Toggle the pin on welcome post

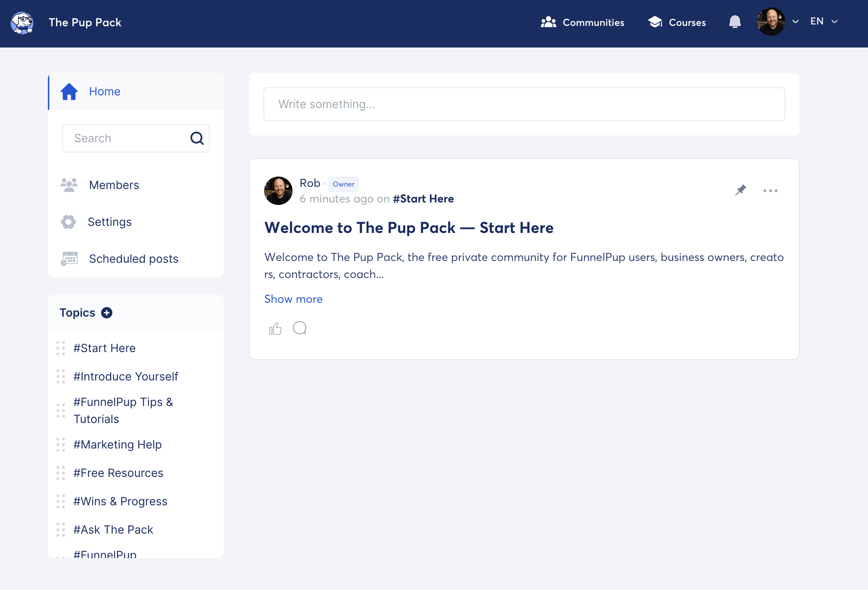[x=740, y=190]
